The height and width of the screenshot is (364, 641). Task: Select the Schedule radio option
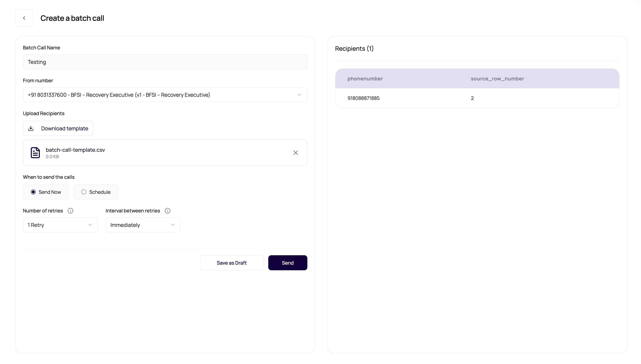tap(96, 192)
